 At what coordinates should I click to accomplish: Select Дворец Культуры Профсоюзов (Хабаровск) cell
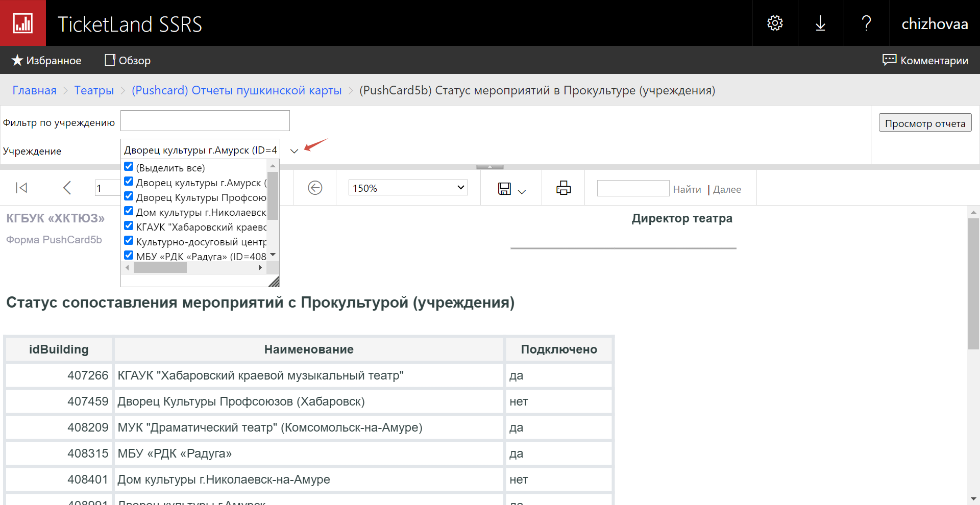coord(309,401)
